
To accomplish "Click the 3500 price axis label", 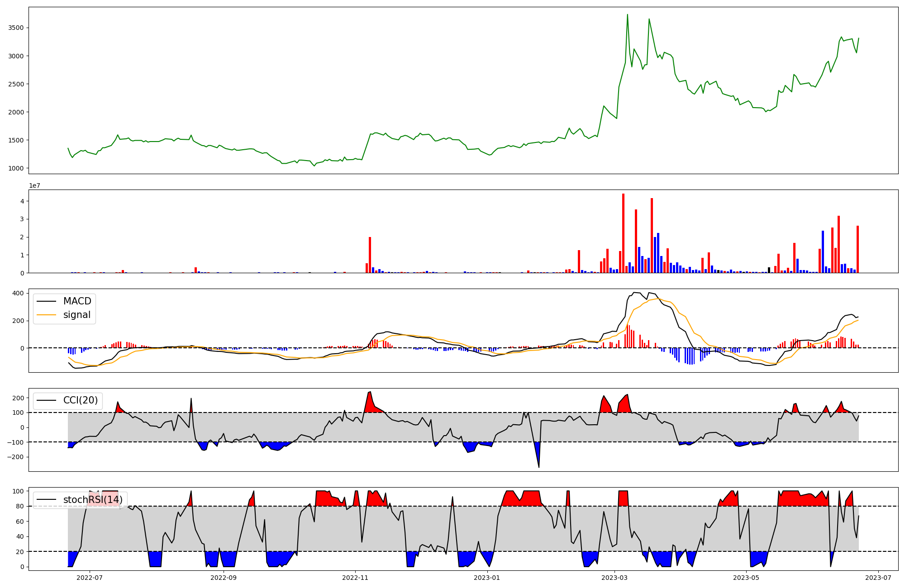I will [16, 28].
